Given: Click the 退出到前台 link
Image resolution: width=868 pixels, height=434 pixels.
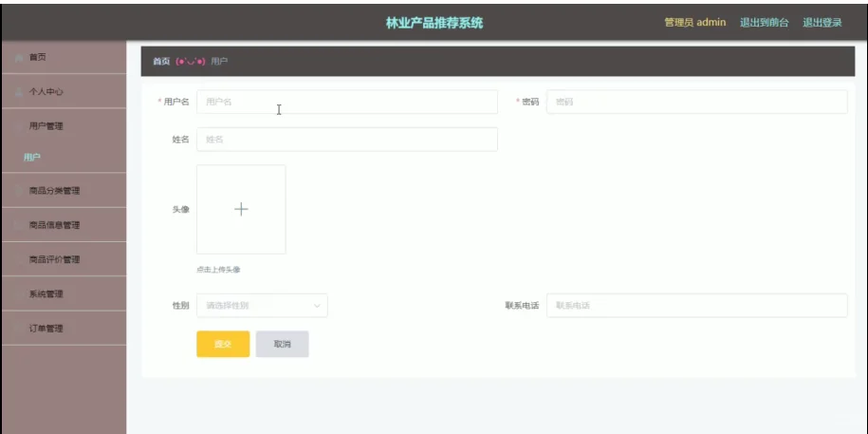Looking at the screenshot, I should click(765, 23).
